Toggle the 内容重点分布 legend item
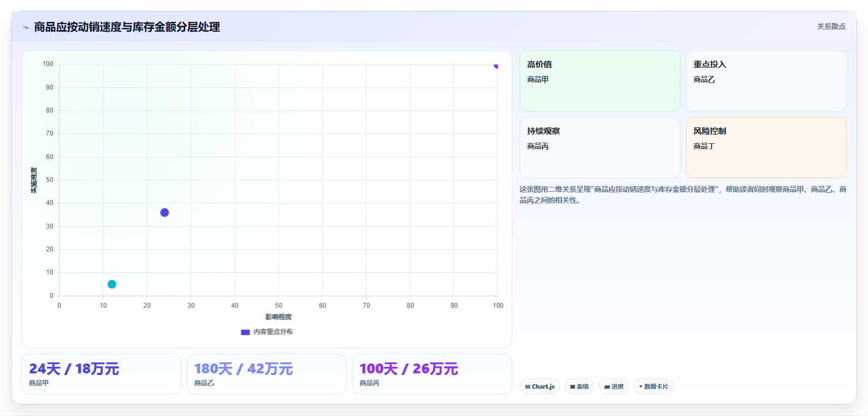 tap(267, 332)
